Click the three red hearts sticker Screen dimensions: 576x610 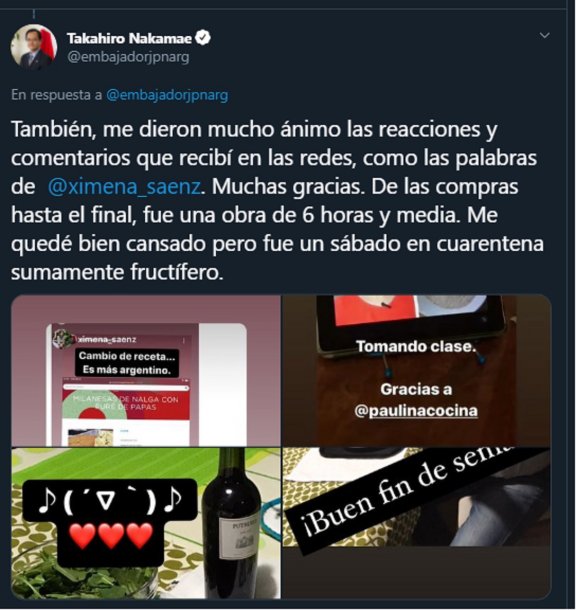click(x=111, y=536)
